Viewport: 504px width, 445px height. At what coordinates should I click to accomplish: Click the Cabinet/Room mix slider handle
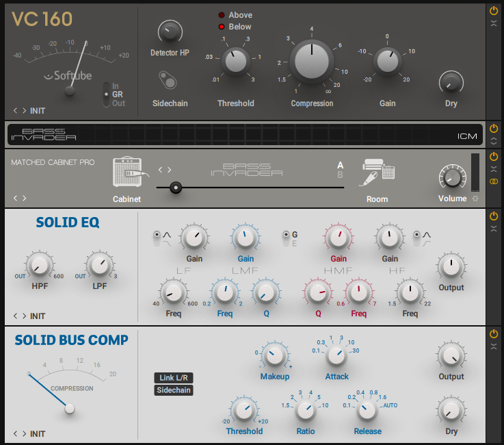click(176, 188)
